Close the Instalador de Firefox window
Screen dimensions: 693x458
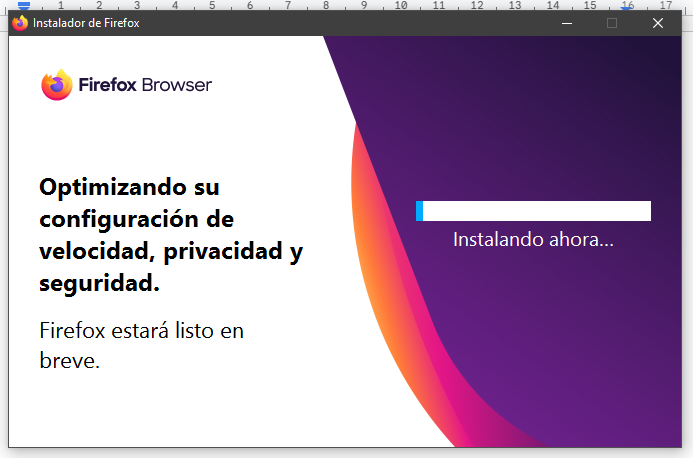(x=658, y=23)
